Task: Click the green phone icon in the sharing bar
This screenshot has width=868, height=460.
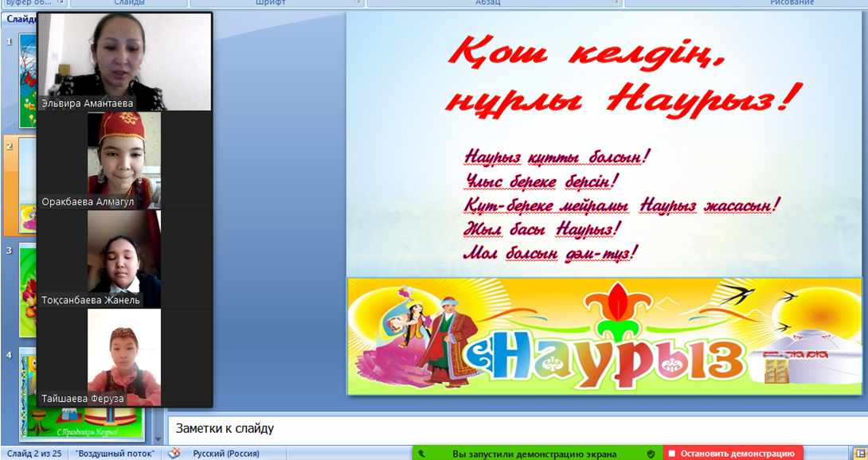Action: (421, 454)
